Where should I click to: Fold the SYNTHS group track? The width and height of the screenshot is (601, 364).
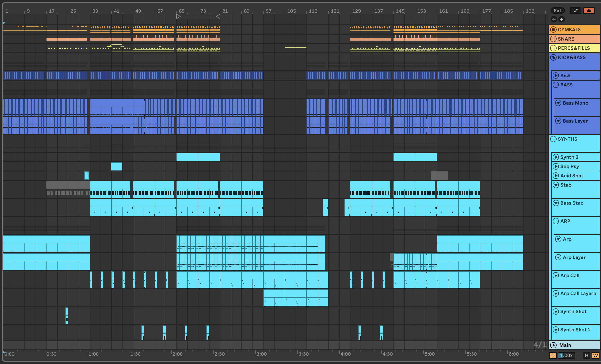553,139
